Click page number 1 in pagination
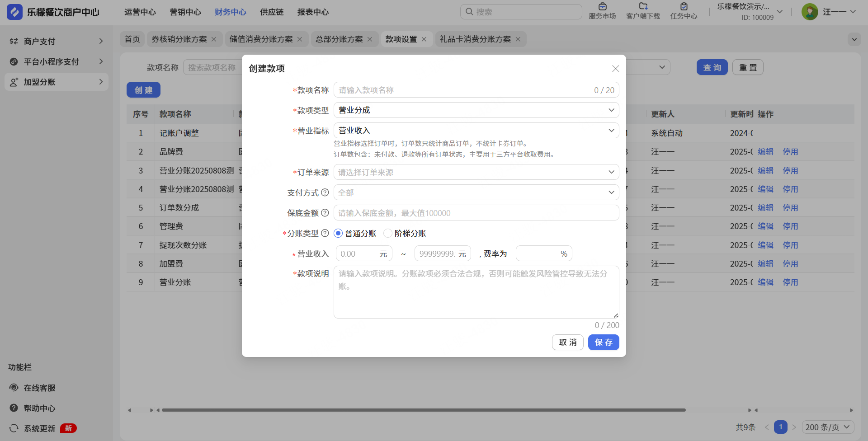The height and width of the screenshot is (441, 868). click(x=780, y=427)
